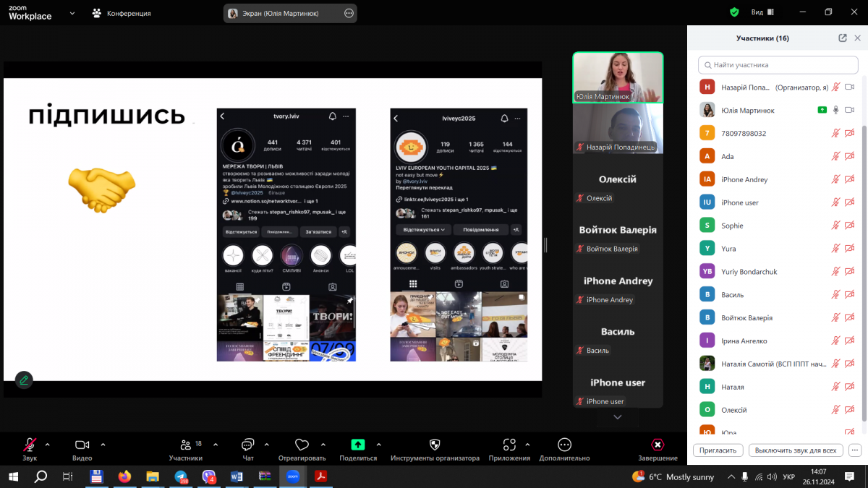
Task: Open the Приложения apps icon
Action: tap(509, 445)
